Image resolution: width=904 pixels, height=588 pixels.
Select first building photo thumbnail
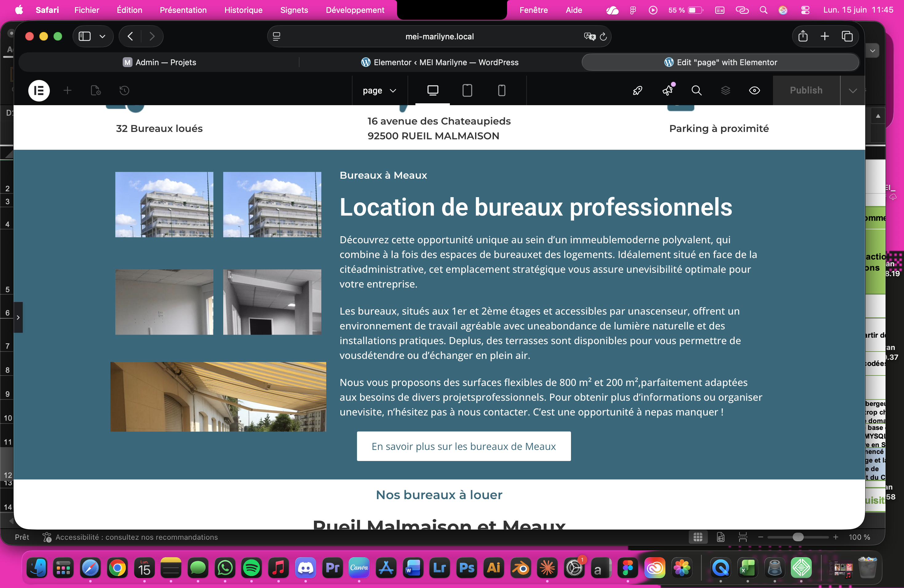164,205
